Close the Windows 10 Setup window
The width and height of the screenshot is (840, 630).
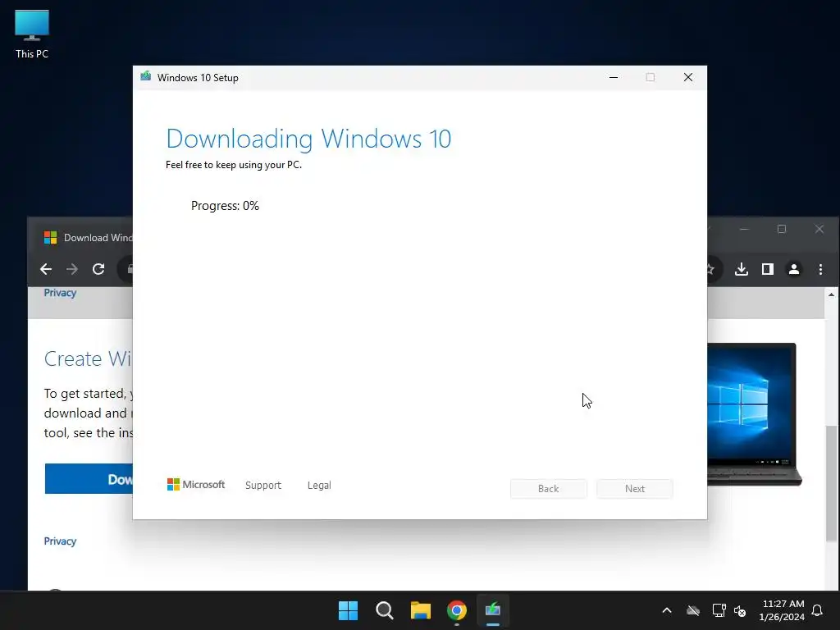pyautogui.click(x=688, y=78)
